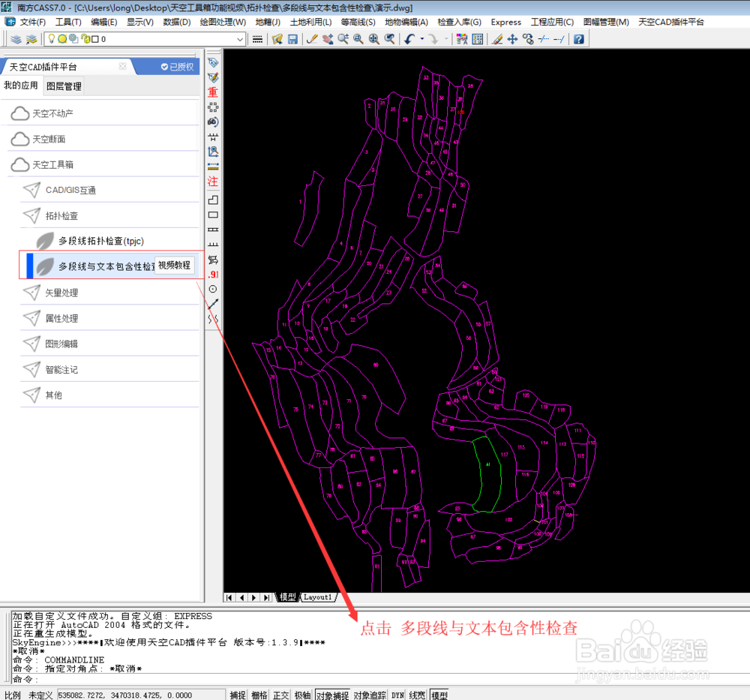
Task: Click the save disk icon in toolbar
Action: click(x=292, y=39)
